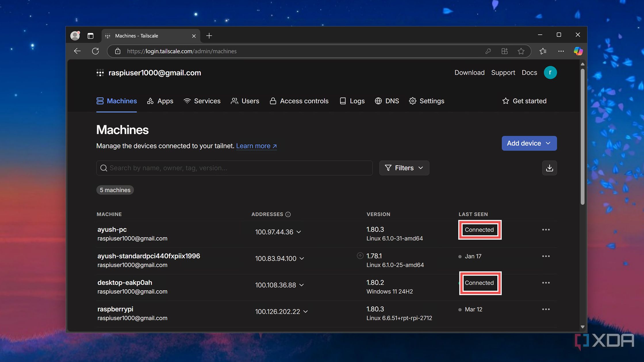
Task: Open the Add device dropdown
Action: coord(529,143)
